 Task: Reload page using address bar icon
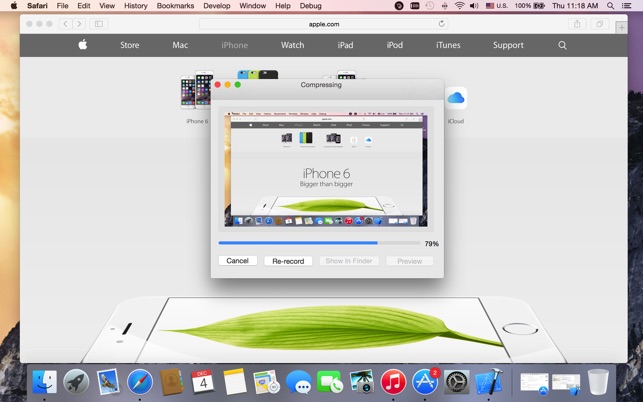point(442,24)
